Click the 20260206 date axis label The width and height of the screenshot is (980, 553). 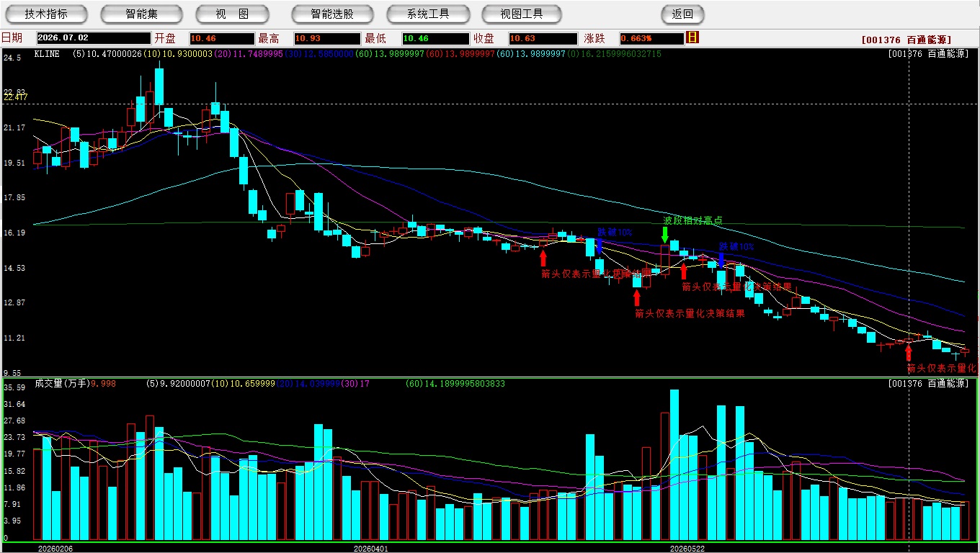point(55,549)
